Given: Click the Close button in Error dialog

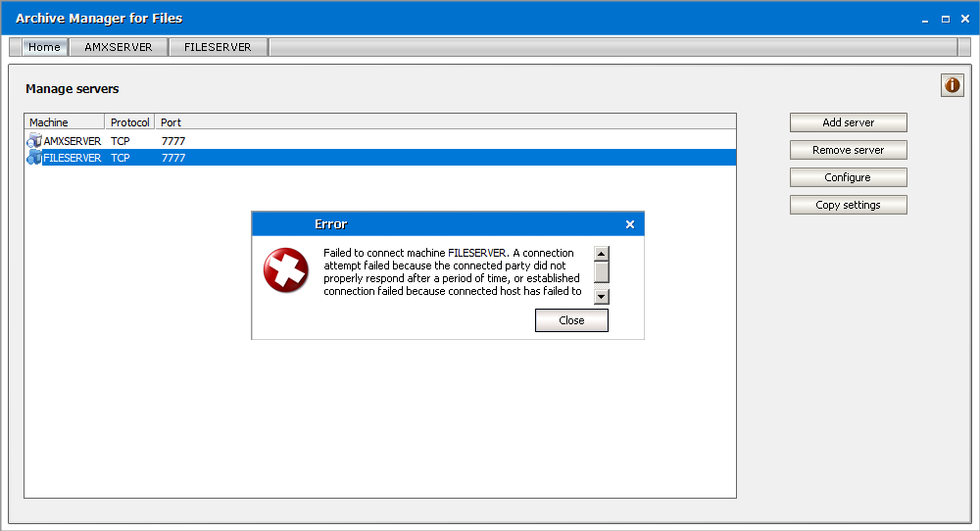Looking at the screenshot, I should 571,320.
